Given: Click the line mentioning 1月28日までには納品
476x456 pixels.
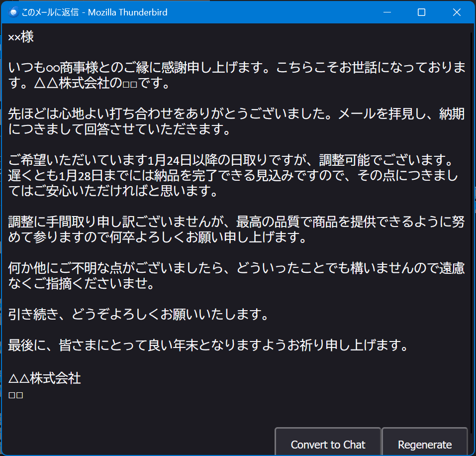Looking at the screenshot, I should click(233, 175).
